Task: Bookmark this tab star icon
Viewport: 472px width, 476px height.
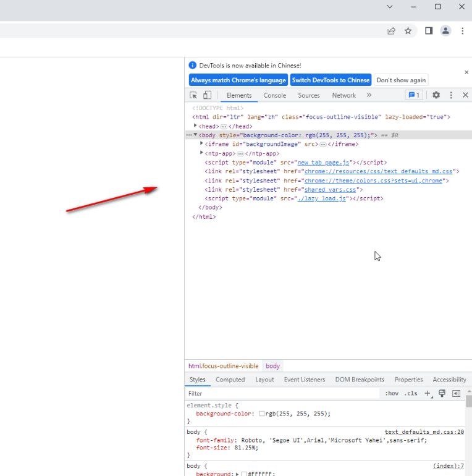Action: [x=408, y=31]
